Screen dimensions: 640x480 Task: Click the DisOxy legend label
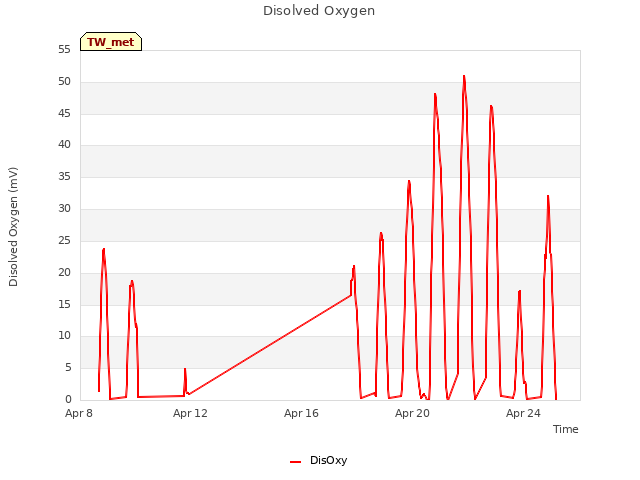(x=328, y=460)
